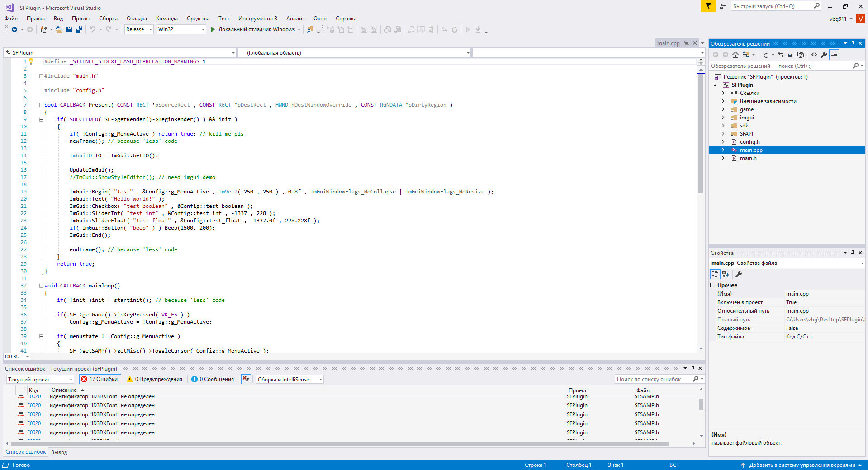Toggle the clear error list filter icon

click(246, 379)
